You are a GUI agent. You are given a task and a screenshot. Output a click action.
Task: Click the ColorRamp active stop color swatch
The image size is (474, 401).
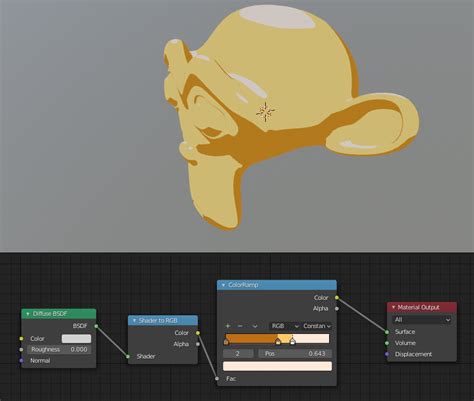(x=277, y=366)
